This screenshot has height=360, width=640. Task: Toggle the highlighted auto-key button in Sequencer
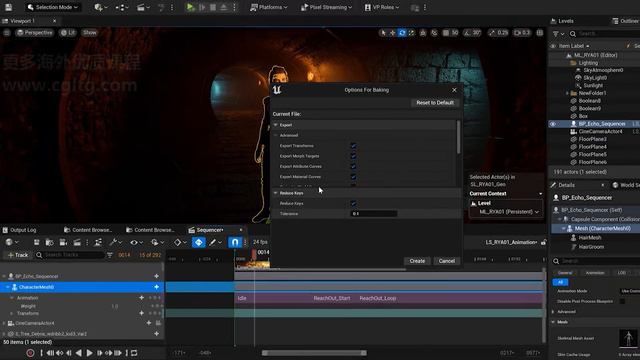(x=198, y=242)
